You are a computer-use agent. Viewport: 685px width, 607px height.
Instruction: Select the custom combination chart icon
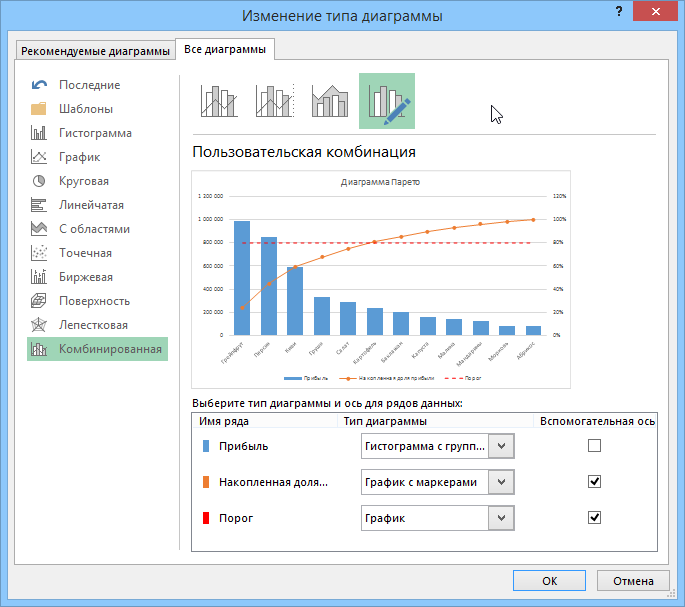point(387,101)
